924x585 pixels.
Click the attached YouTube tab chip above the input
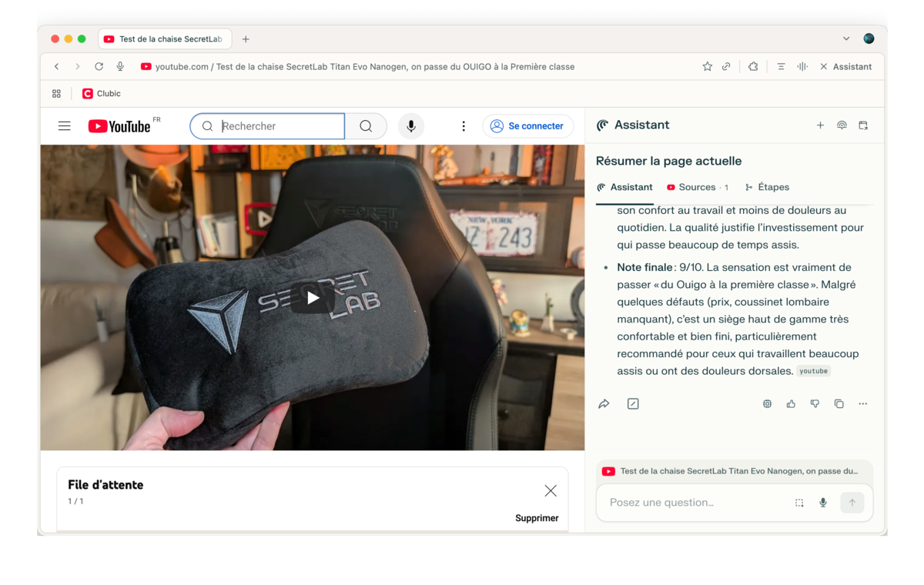pyautogui.click(x=735, y=471)
